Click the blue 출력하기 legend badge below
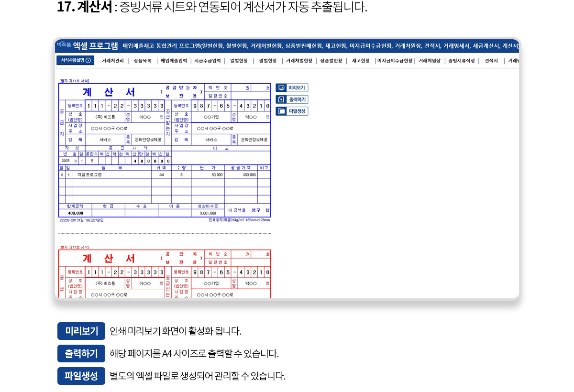The height and width of the screenshot is (392, 574). [81, 353]
